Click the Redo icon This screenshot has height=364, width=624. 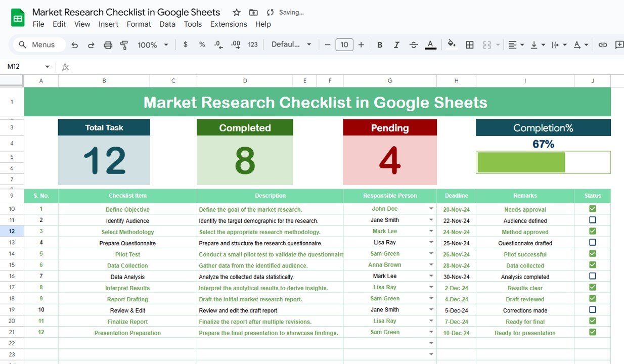click(91, 45)
